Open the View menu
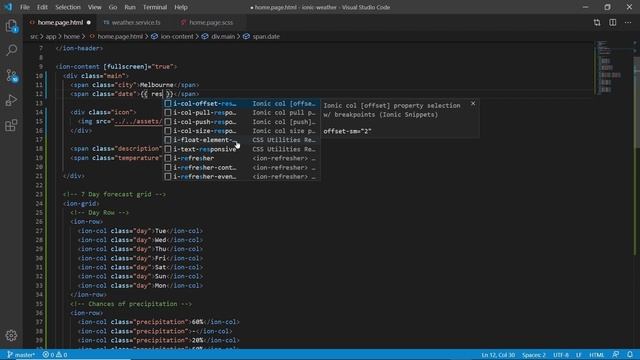 (x=94, y=7)
